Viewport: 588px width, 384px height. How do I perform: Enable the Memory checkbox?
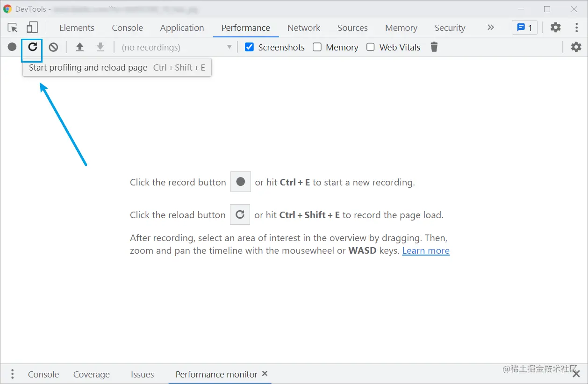[x=317, y=47]
